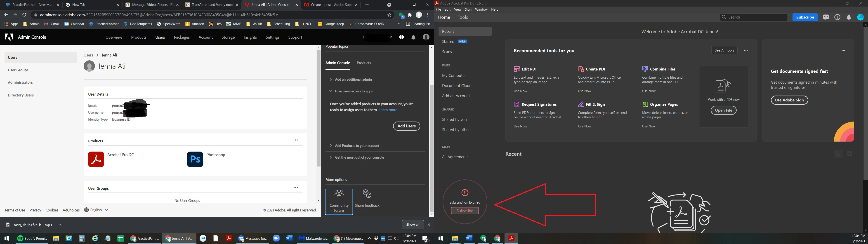Open the Combine Files tool icon
This screenshot has height=244, width=868.
point(645,69)
